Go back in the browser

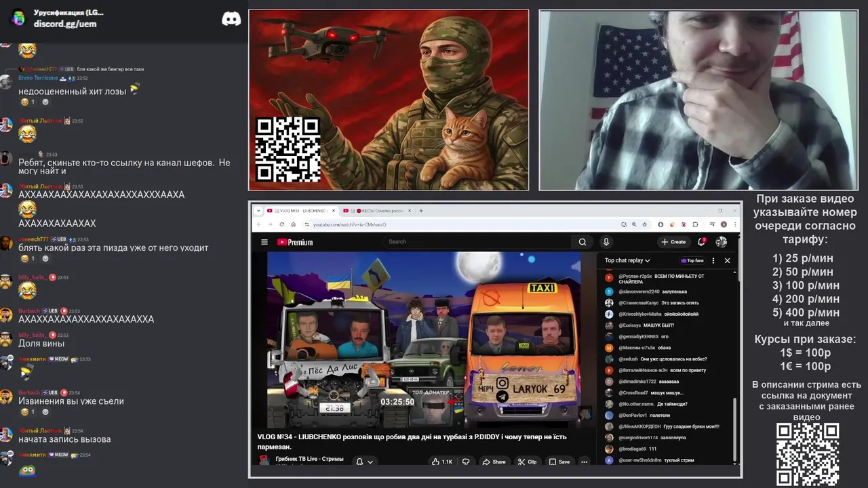(260, 224)
